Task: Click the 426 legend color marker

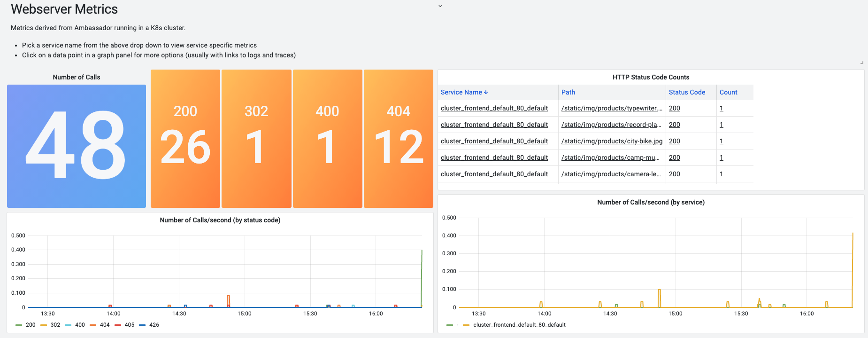Action: [x=142, y=325]
